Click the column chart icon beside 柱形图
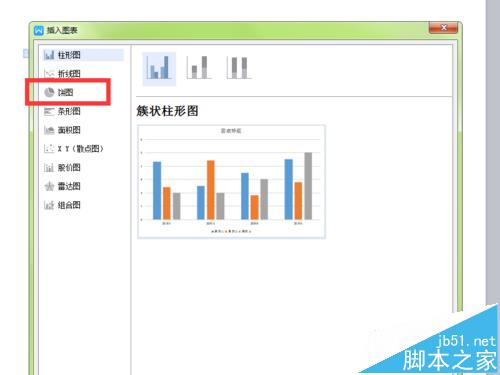This screenshot has width=500, height=375. pyautogui.click(x=49, y=55)
